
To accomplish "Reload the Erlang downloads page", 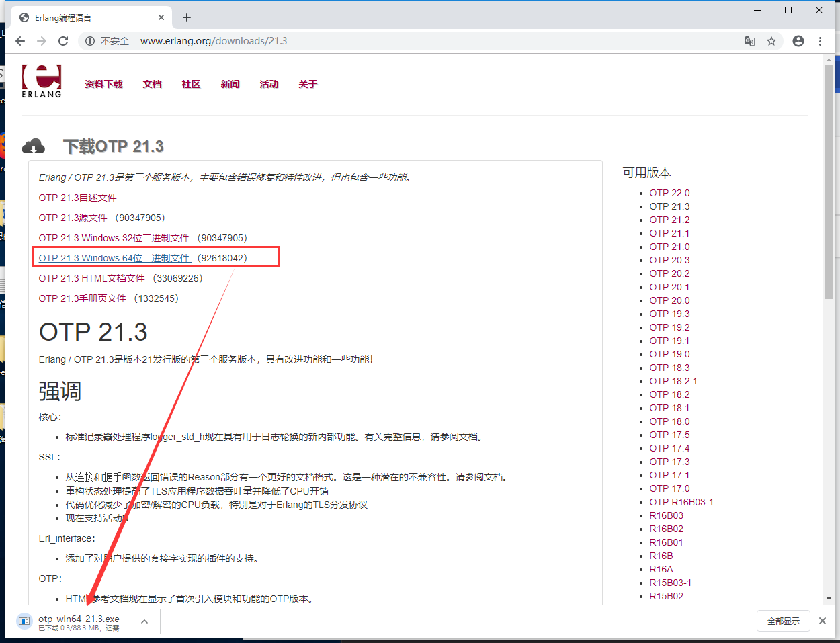I will point(63,41).
